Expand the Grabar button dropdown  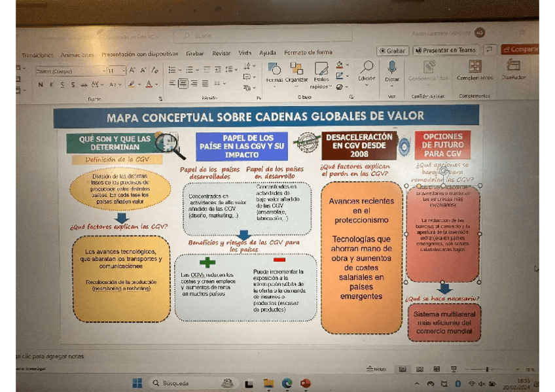[393, 50]
